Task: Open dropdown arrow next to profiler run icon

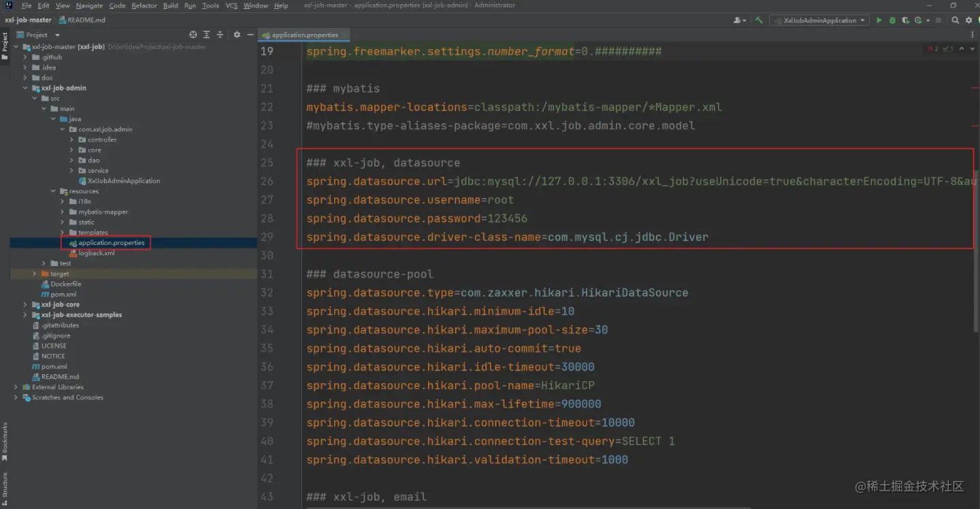Action: pyautogui.click(x=928, y=20)
